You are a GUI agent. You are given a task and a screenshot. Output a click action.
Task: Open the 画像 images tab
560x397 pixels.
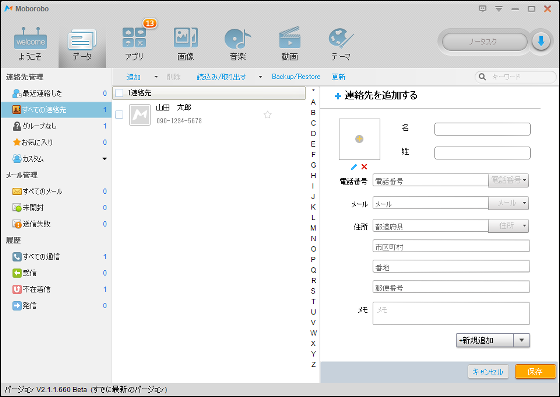[186, 44]
